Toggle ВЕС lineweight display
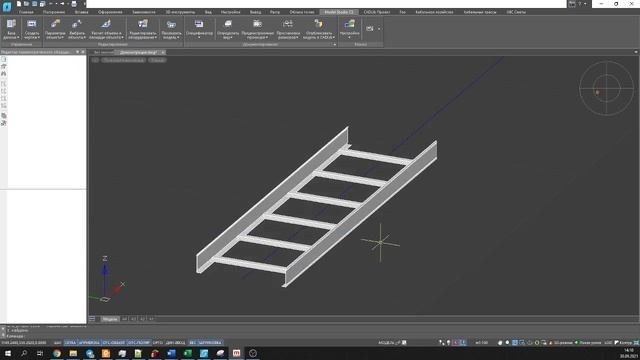 click(x=192, y=342)
